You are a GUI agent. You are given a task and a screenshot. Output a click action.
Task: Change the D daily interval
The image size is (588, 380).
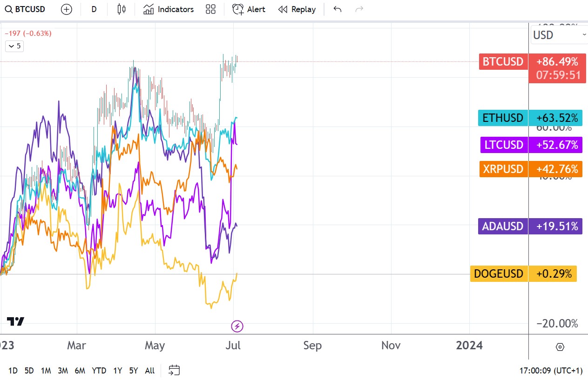pyautogui.click(x=94, y=9)
